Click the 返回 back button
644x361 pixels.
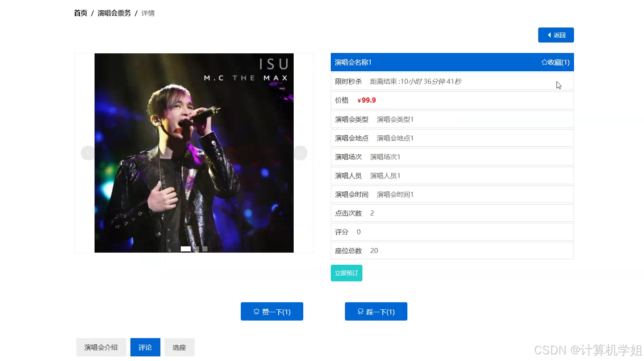point(556,35)
